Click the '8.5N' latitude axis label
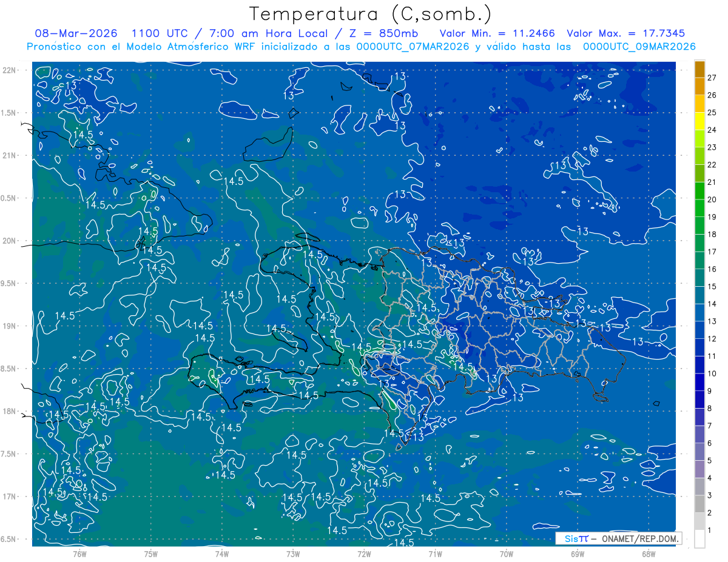 coord(8,369)
